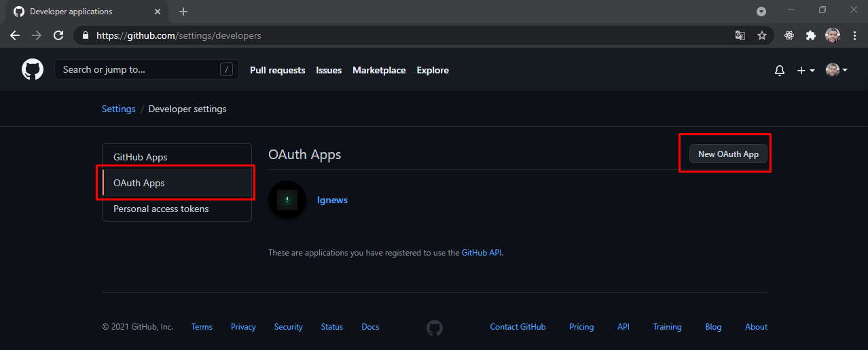
Task: Open the API footer link
Action: [x=623, y=327]
